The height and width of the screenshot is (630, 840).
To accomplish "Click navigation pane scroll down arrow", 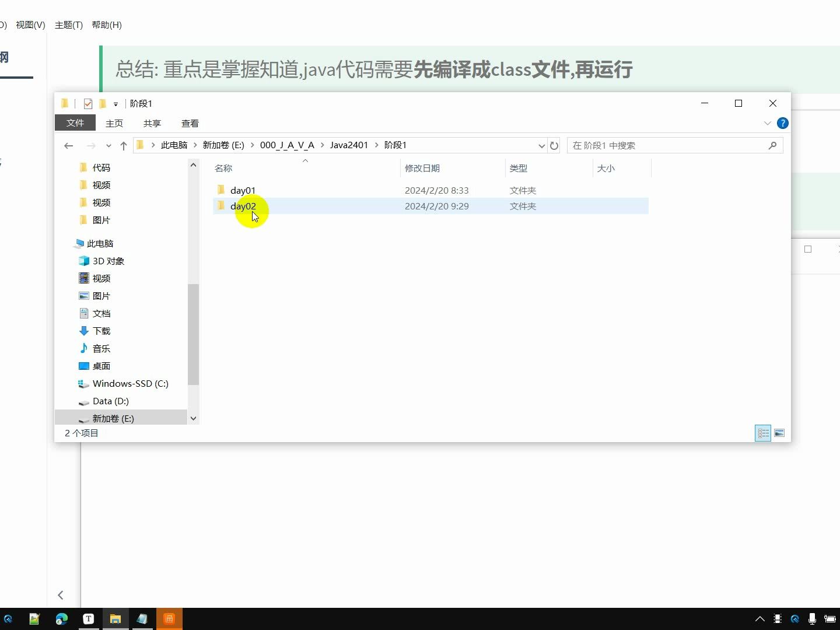I will point(193,418).
